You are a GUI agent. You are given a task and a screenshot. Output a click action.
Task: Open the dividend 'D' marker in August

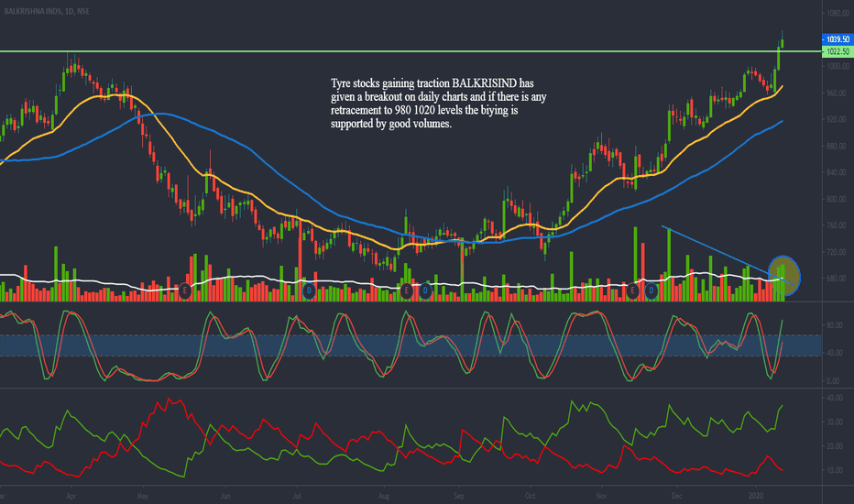[425, 290]
